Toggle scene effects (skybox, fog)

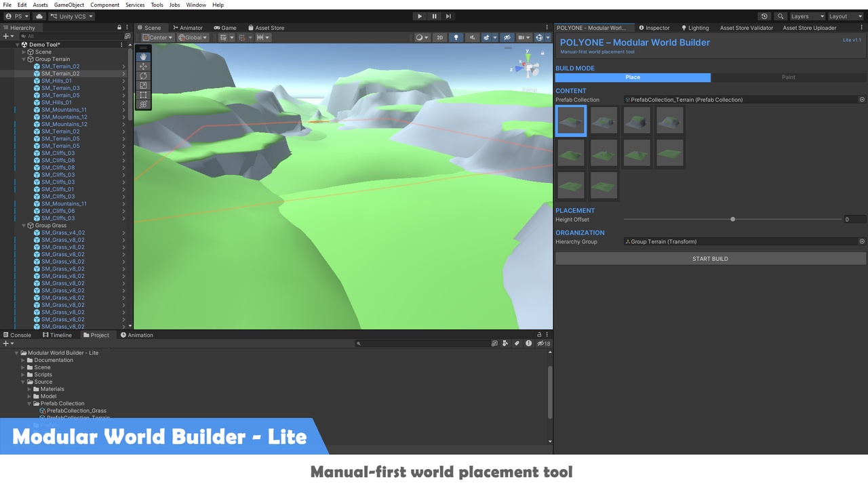click(x=486, y=37)
